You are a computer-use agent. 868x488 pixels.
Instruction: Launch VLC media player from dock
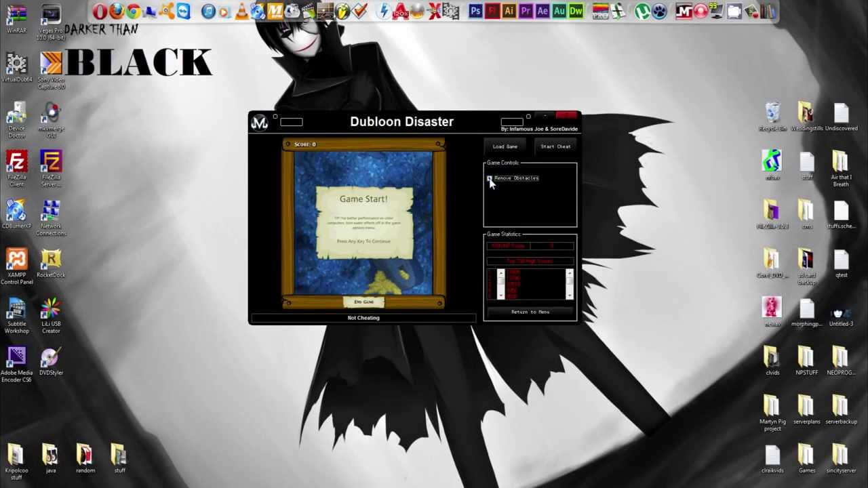[x=241, y=12]
